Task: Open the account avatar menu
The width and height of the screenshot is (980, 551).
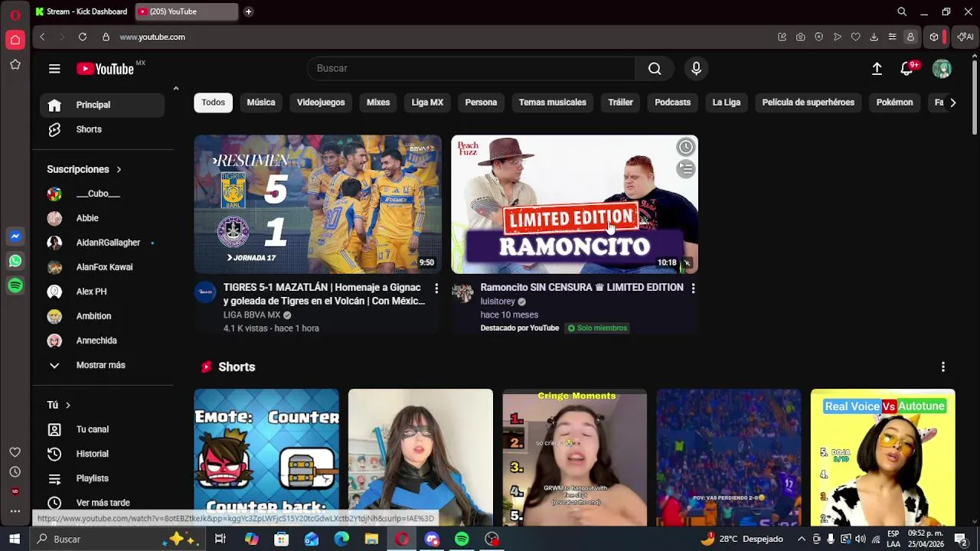Action: coord(942,69)
